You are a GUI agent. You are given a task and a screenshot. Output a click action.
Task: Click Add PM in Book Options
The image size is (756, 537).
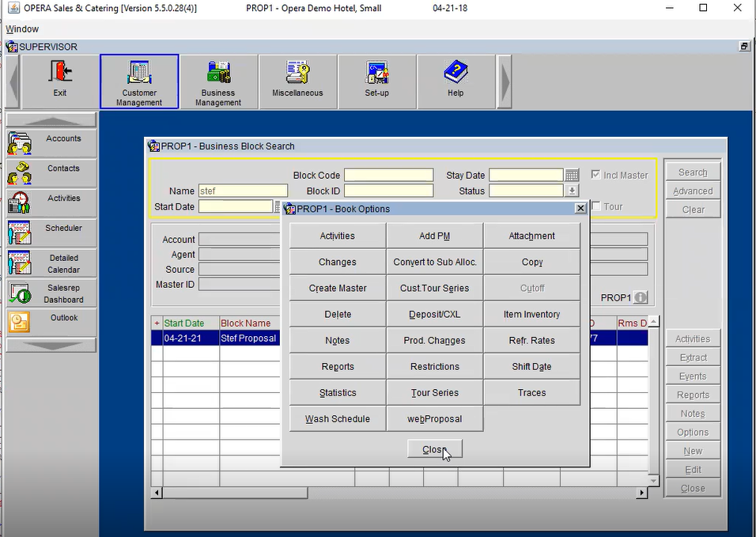click(x=434, y=236)
